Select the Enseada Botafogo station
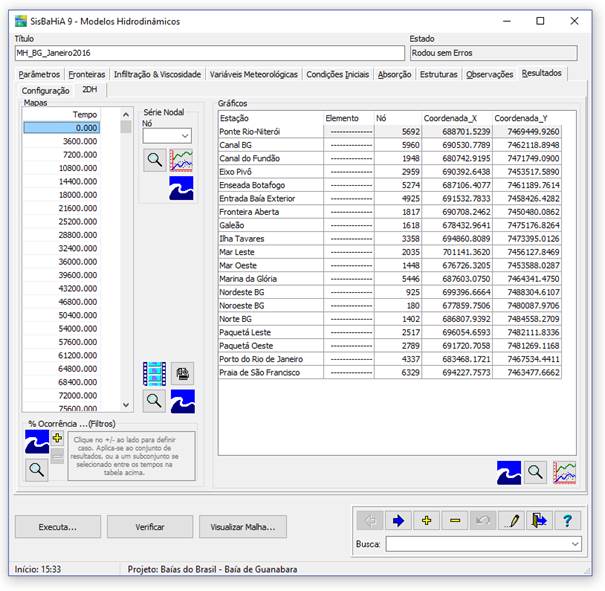 click(x=390, y=185)
